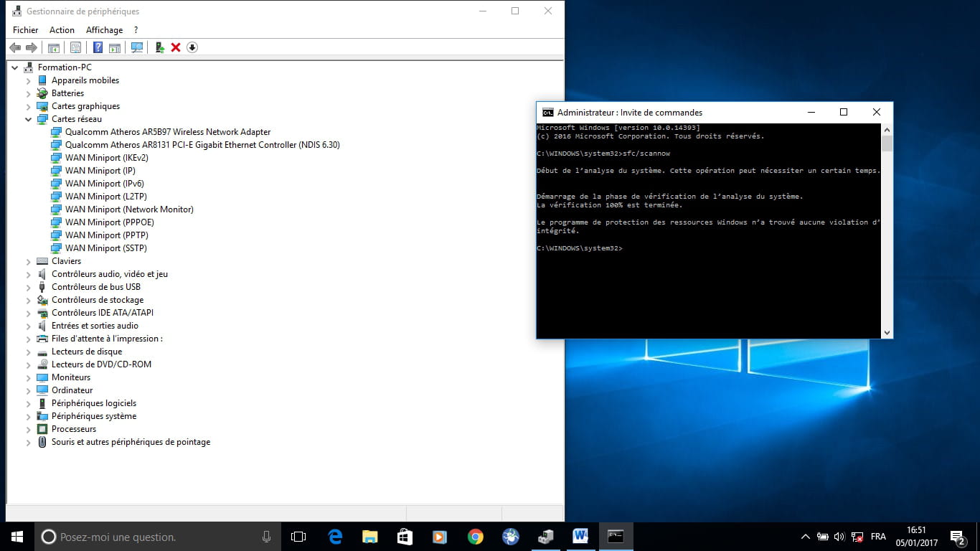
Task: Open Task View from the taskbar
Action: pos(298,537)
